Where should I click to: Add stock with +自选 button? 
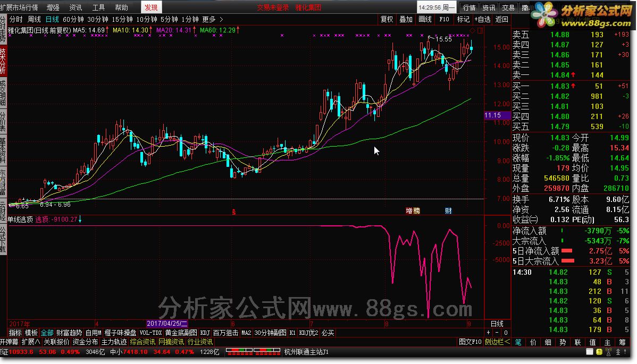click(482, 19)
